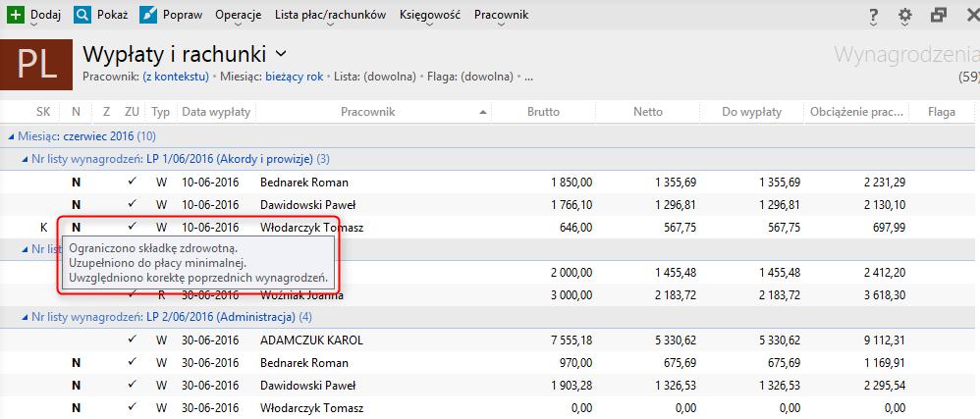Open the help question mark icon

tap(874, 17)
